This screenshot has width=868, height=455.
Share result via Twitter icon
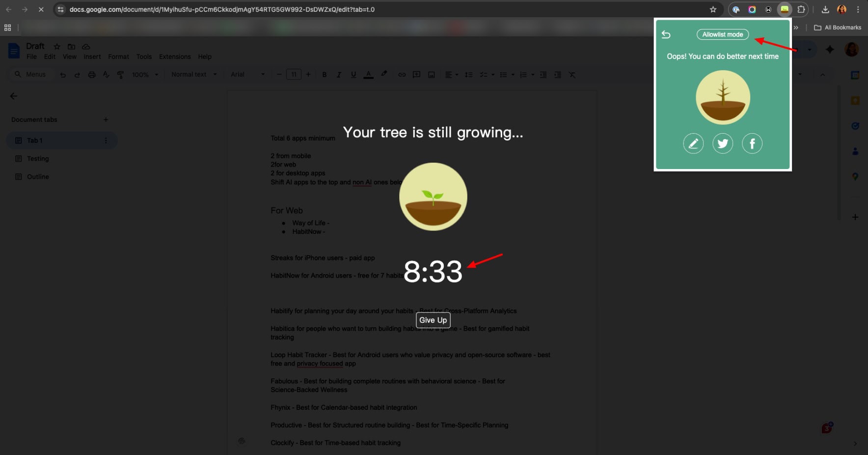(x=722, y=143)
